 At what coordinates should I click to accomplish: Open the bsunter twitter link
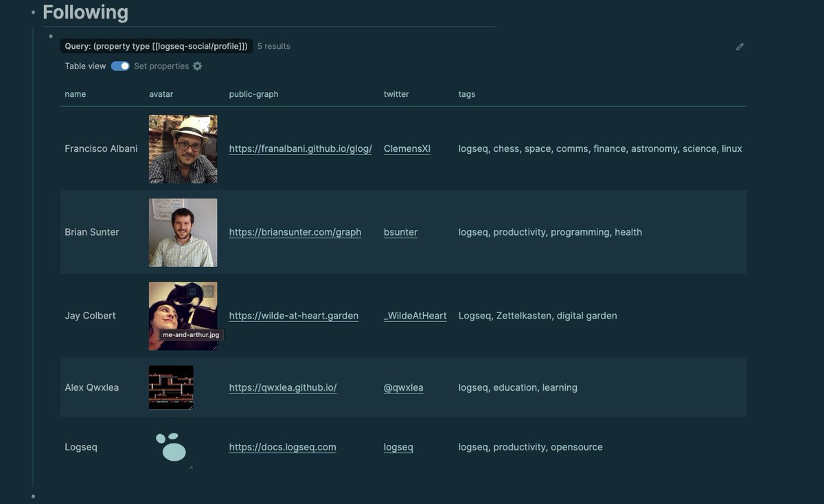pos(401,232)
